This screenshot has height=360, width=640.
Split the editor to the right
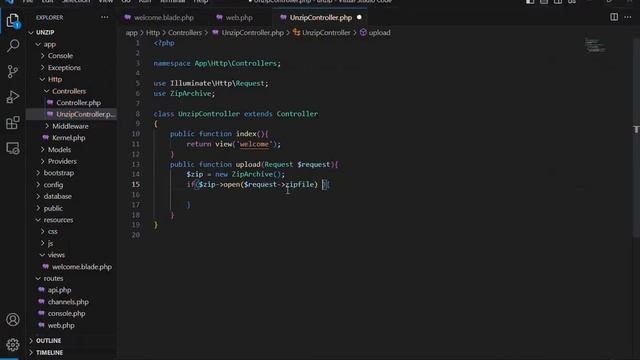(x=614, y=17)
